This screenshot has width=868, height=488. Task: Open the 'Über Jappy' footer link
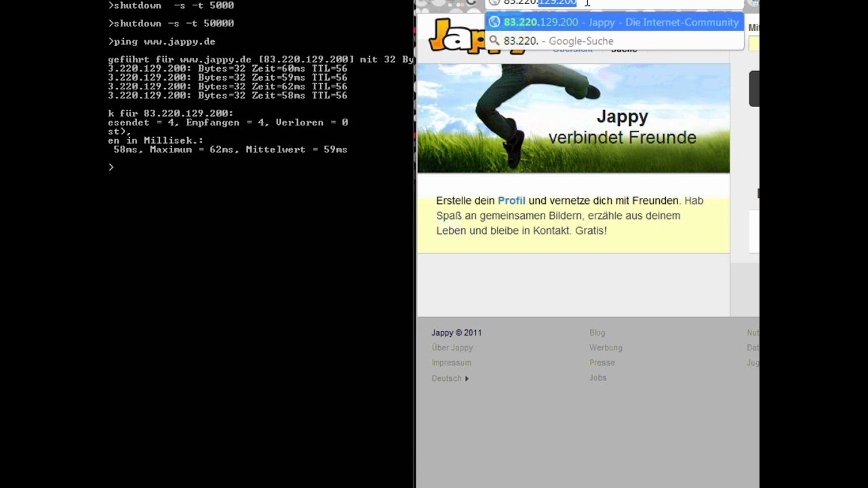(452, 348)
